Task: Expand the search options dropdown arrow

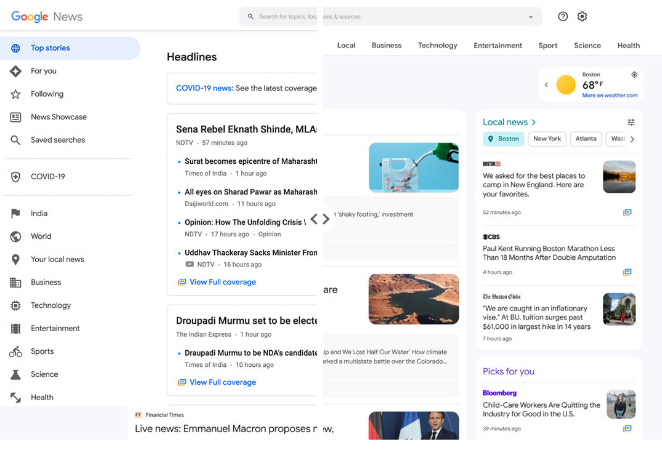Action: (531, 17)
